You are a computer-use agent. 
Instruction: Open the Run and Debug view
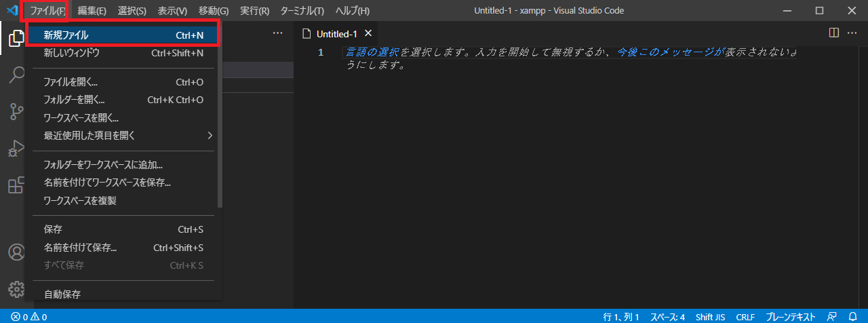coord(16,149)
